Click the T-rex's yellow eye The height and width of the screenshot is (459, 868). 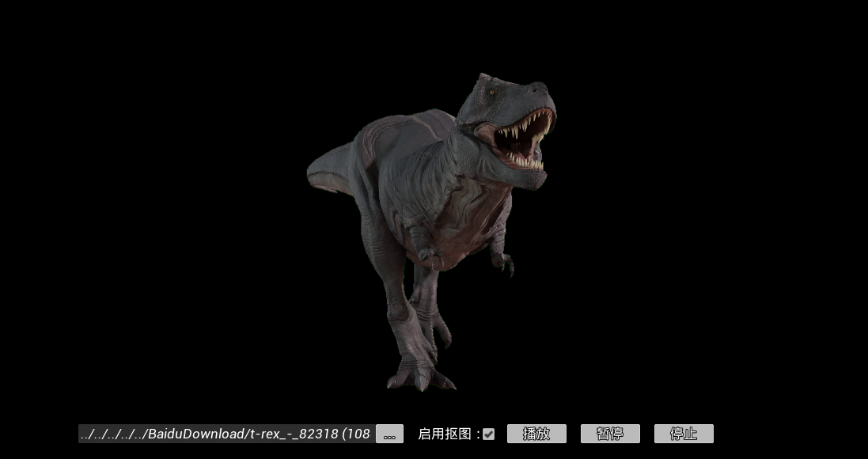pos(491,93)
